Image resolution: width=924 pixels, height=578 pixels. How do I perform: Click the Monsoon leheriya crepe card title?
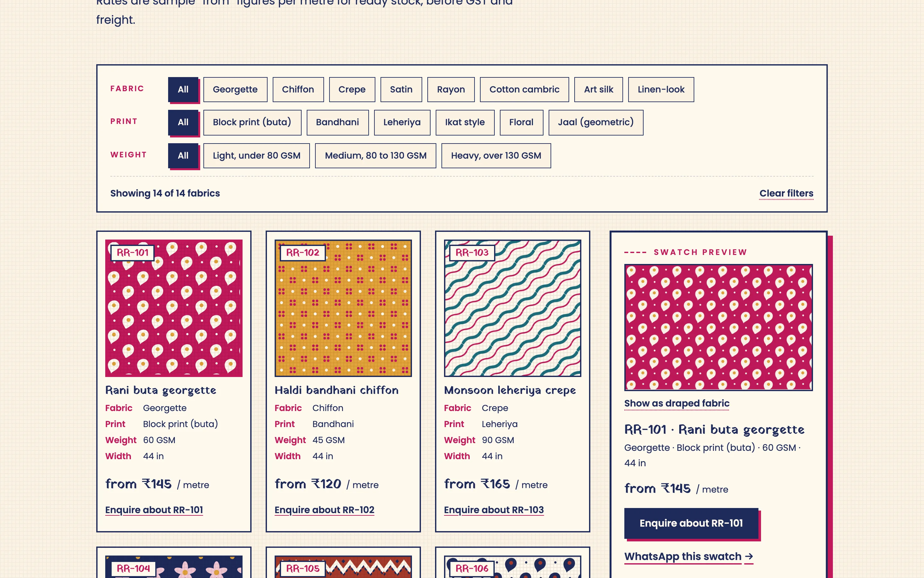coord(510,390)
